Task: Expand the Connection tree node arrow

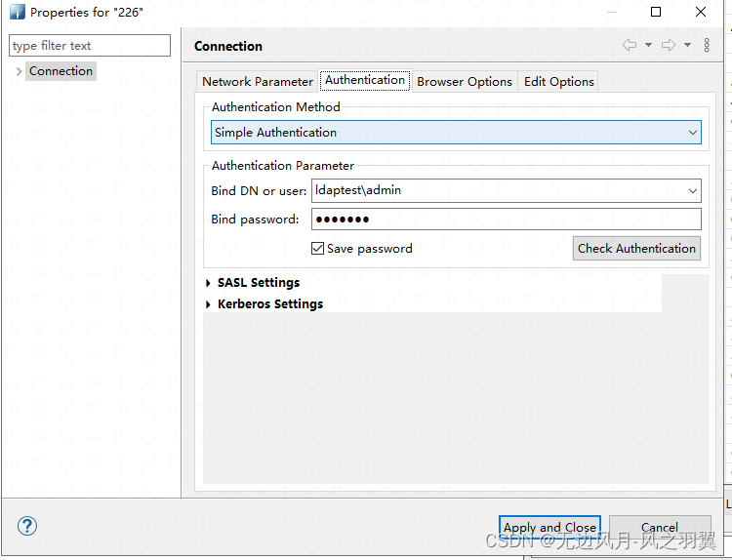Action: (19, 71)
